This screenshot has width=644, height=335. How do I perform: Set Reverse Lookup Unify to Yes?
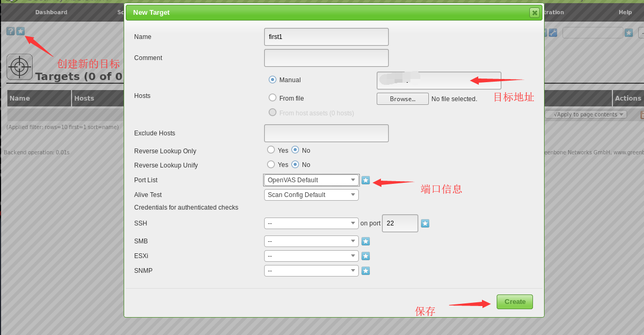[271, 164]
